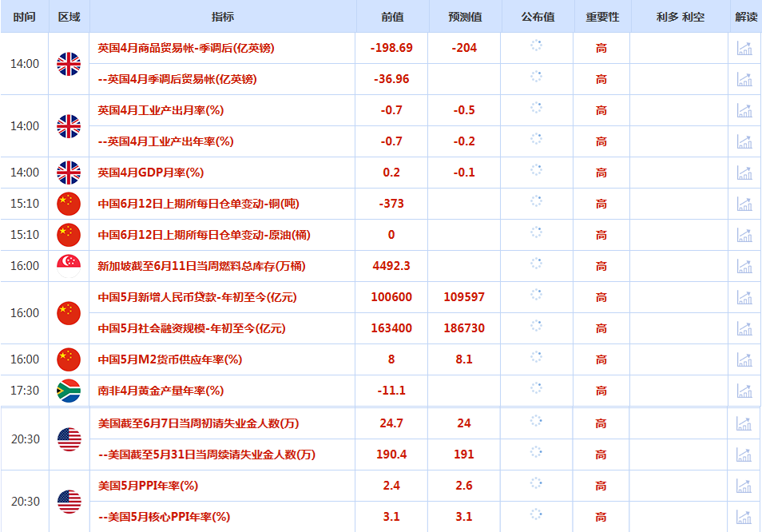Open 美国截至6月7日当周初请失业金人数 indicator
The image size is (762, 532).
point(198,423)
